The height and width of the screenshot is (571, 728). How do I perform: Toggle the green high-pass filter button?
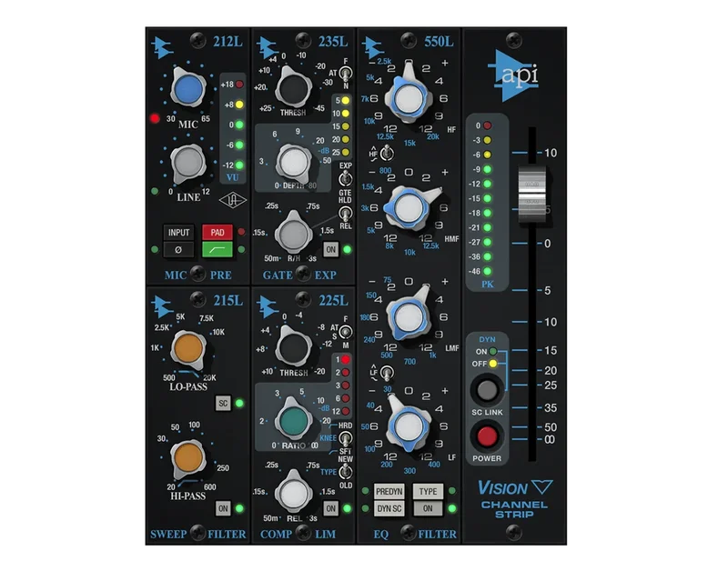point(217,249)
